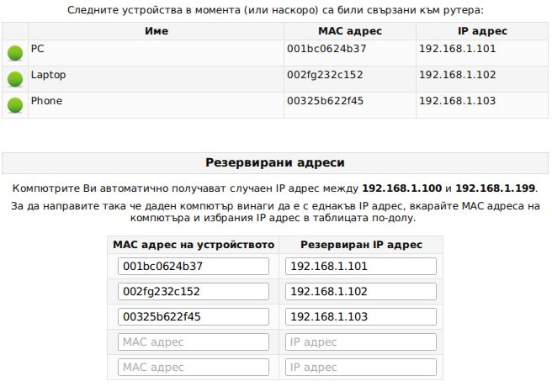Click reserved IP field 192.168.1.103
The height and width of the screenshot is (392, 552).
click(x=361, y=316)
